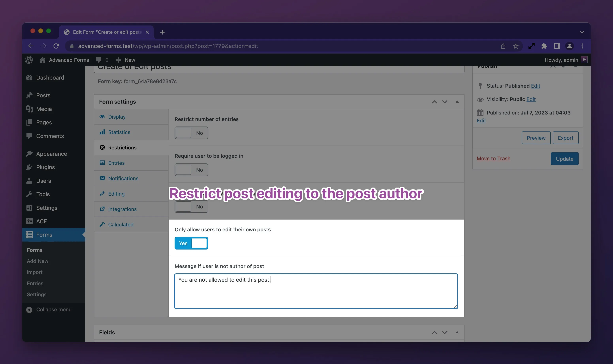Reload the page with the refresh icon
This screenshot has height=364, width=613.
pos(56,46)
